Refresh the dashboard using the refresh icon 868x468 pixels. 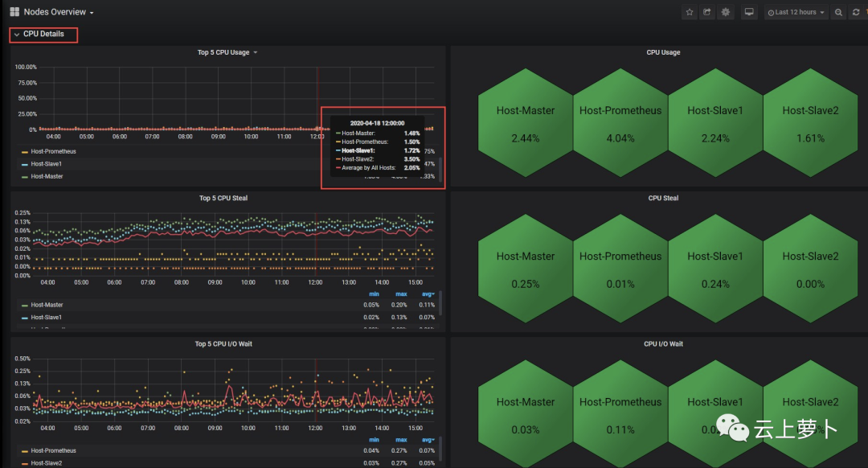pyautogui.click(x=856, y=12)
